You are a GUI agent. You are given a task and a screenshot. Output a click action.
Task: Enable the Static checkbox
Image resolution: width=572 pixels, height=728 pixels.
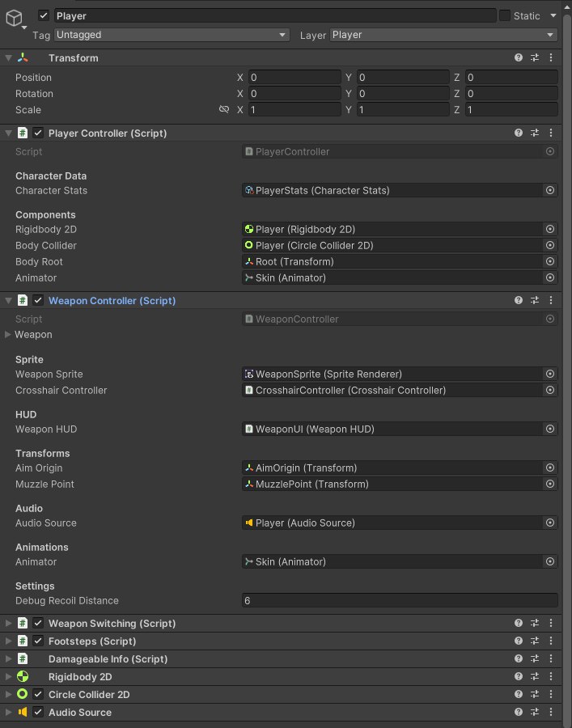[x=505, y=15]
